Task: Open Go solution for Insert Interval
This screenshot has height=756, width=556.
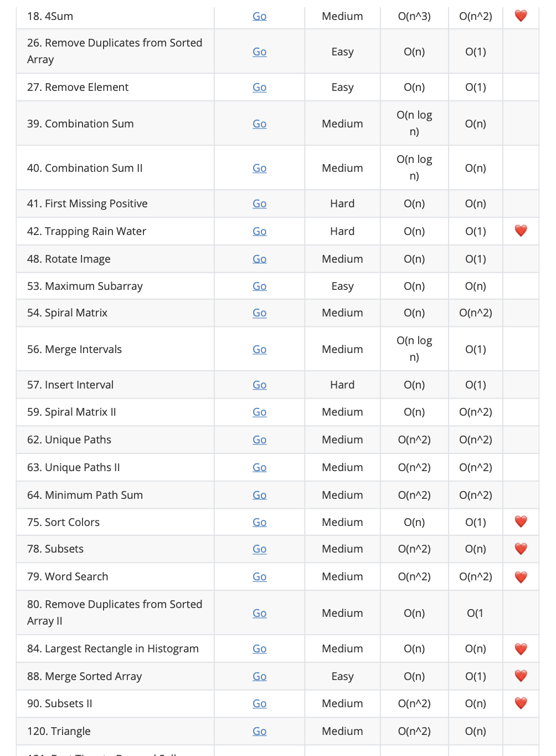Action: 259,385
